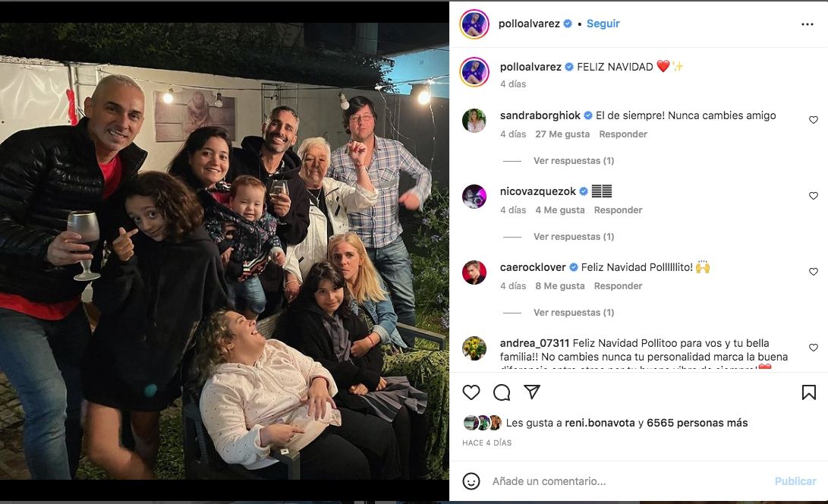View caerocklover's profile avatar
Viewport: 828px width, 504px height.
pos(474,272)
